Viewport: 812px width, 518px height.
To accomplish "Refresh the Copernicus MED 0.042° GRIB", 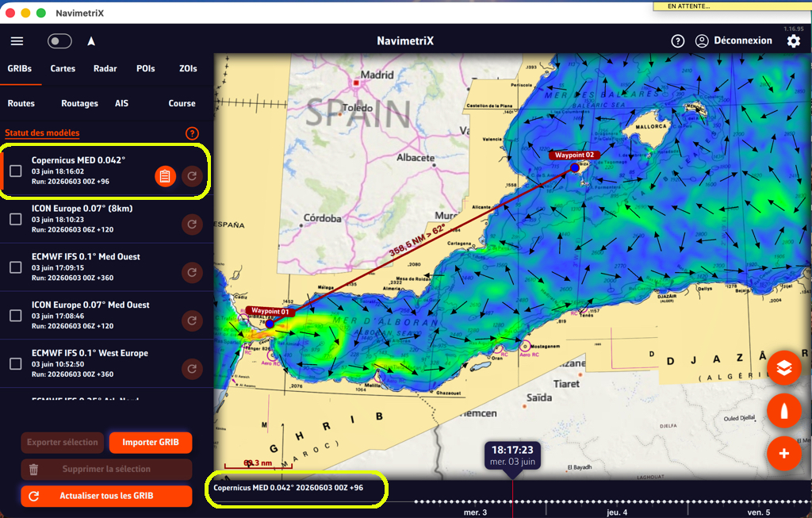I will [x=192, y=176].
